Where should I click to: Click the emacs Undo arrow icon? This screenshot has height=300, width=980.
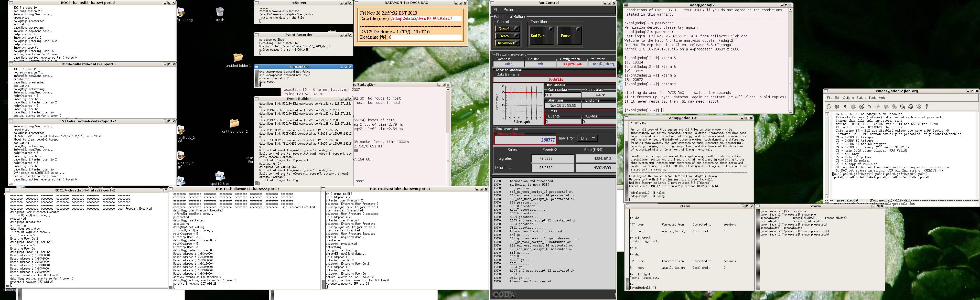point(870,106)
